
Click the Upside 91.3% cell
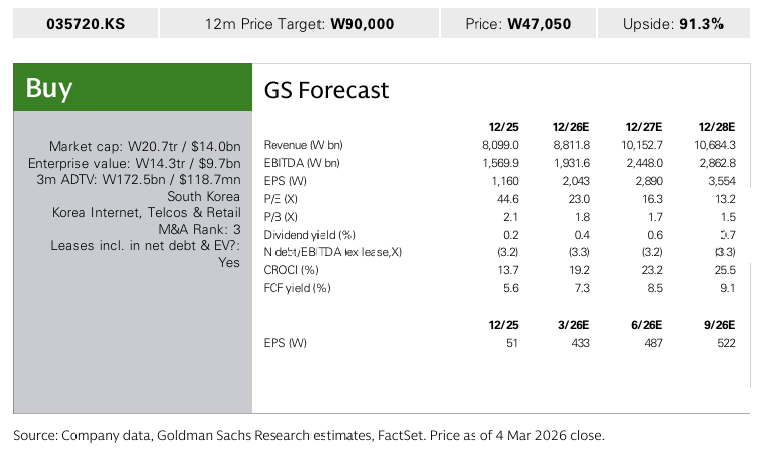click(x=672, y=23)
